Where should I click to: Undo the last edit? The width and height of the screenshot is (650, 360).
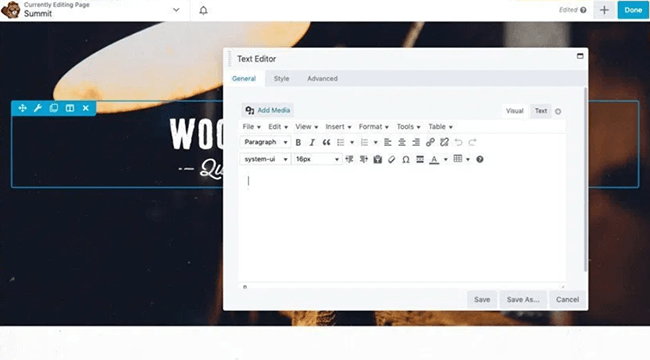coord(458,142)
